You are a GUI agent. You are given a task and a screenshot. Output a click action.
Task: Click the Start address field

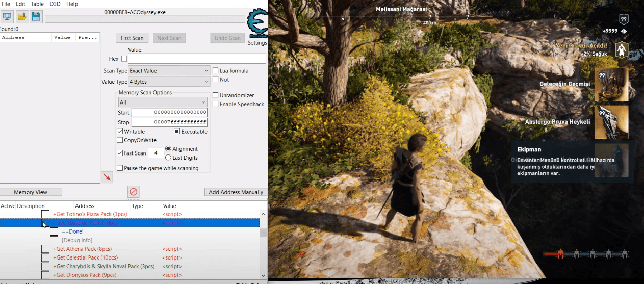click(169, 112)
